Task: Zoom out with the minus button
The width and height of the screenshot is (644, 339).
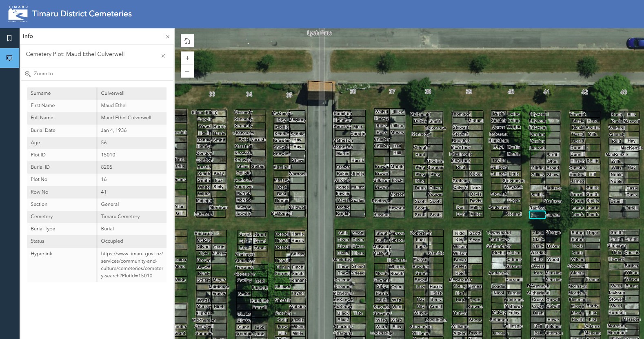Action: pyautogui.click(x=187, y=71)
